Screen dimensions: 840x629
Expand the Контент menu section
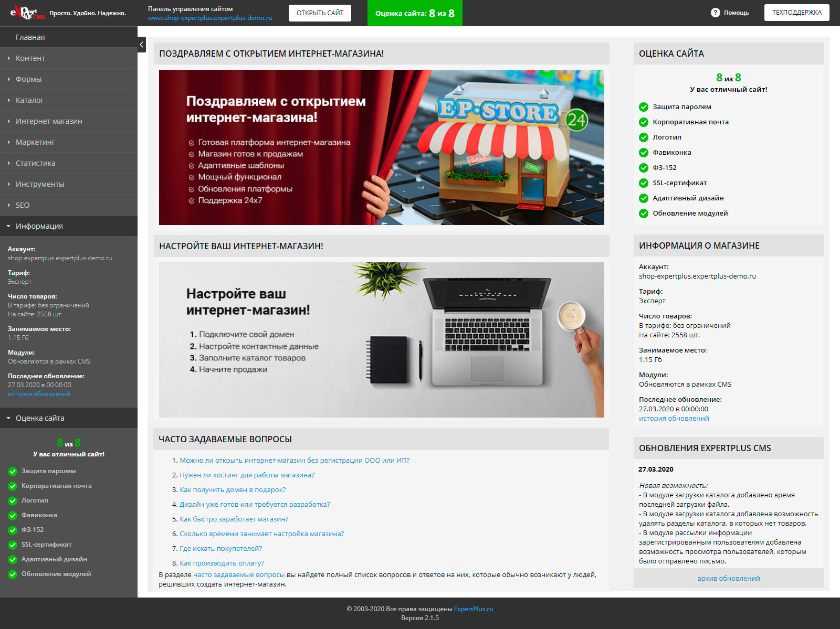coord(31,58)
